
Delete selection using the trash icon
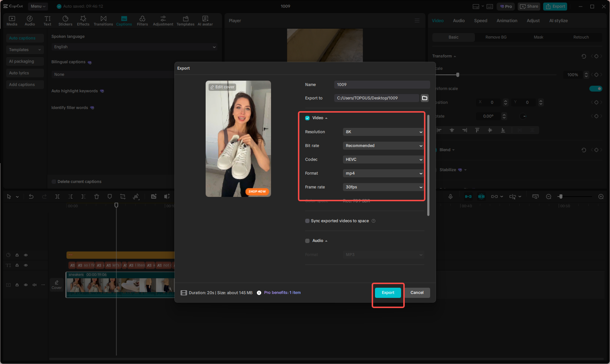click(x=96, y=196)
